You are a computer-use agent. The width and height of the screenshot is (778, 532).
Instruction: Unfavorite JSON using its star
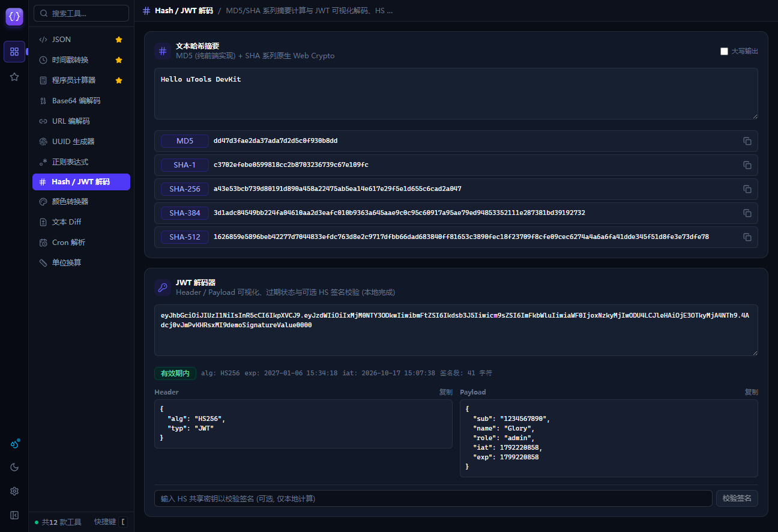(x=119, y=40)
